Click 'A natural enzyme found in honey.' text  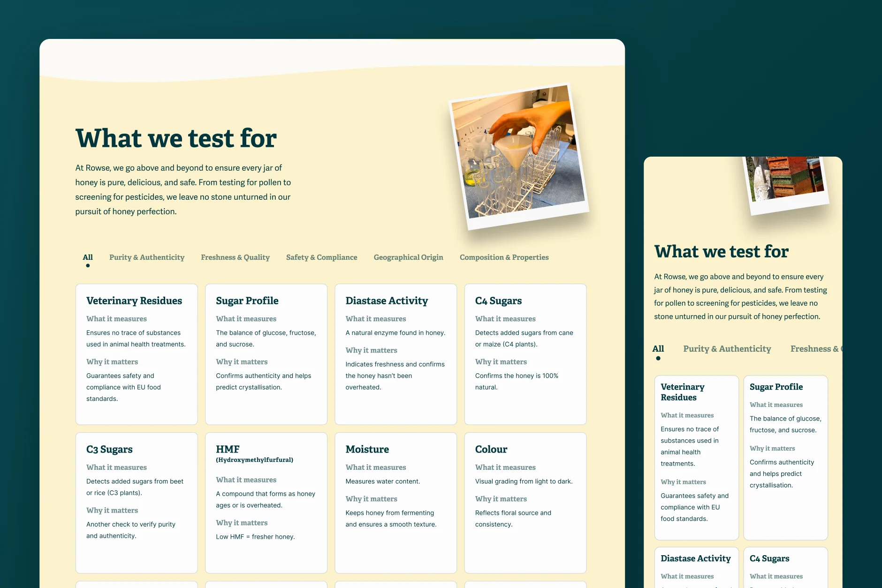coord(395,333)
